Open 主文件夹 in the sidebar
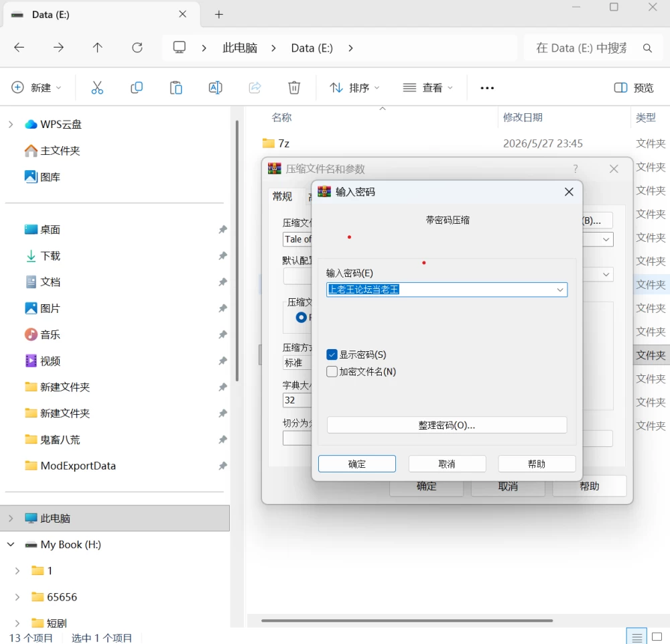 click(60, 150)
